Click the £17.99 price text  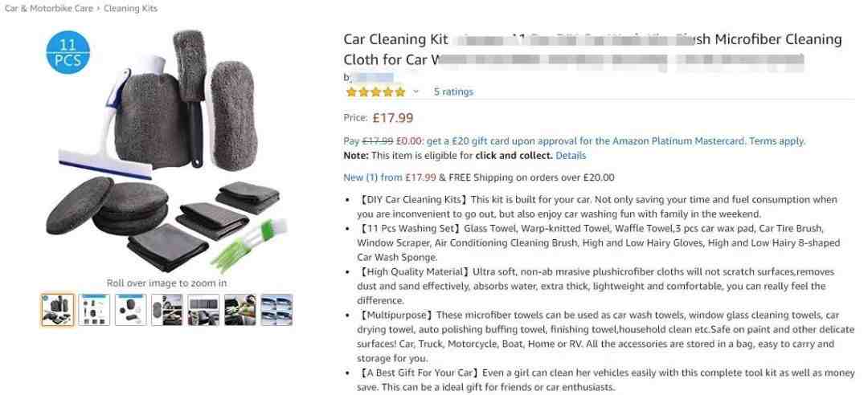pyautogui.click(x=393, y=118)
